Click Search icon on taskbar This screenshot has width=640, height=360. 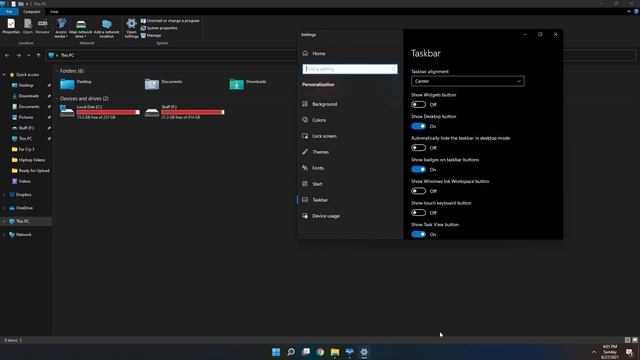(291, 352)
